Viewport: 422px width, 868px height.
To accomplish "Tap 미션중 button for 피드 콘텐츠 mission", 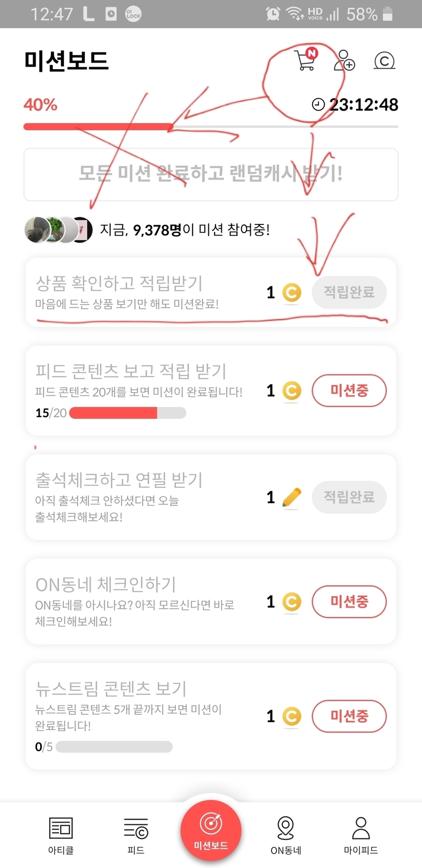I will (x=349, y=391).
